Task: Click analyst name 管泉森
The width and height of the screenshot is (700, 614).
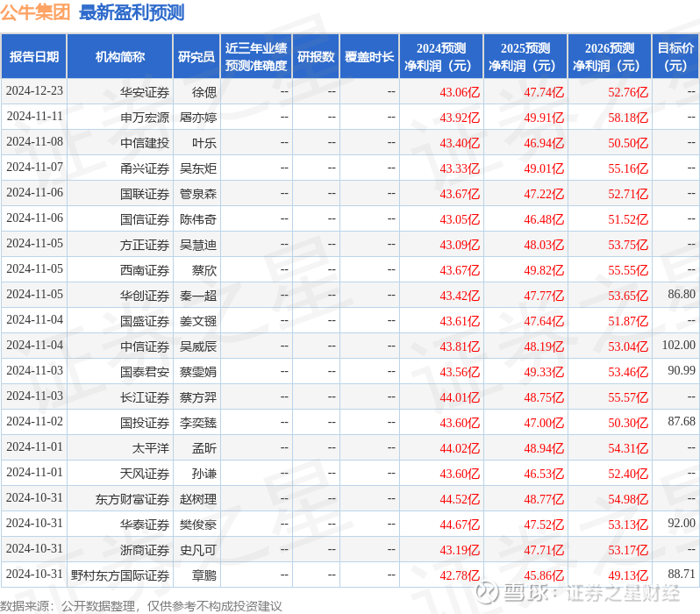Action: click(x=197, y=194)
